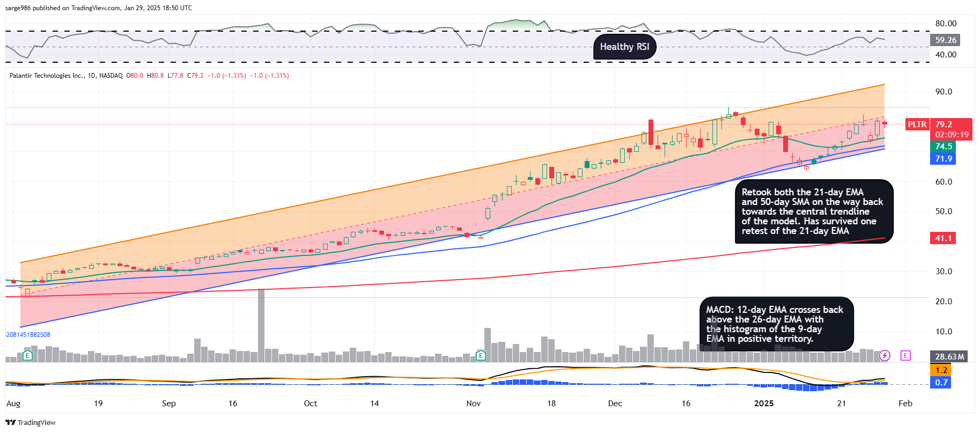Click the orange 1.2 MACD value label
This screenshot has width=980, height=432.
click(x=940, y=370)
